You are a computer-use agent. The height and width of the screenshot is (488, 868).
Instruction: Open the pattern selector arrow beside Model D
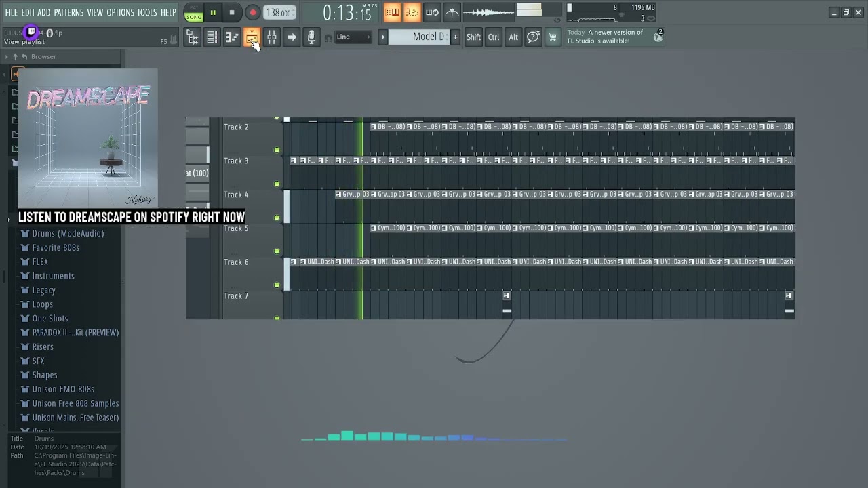click(382, 37)
